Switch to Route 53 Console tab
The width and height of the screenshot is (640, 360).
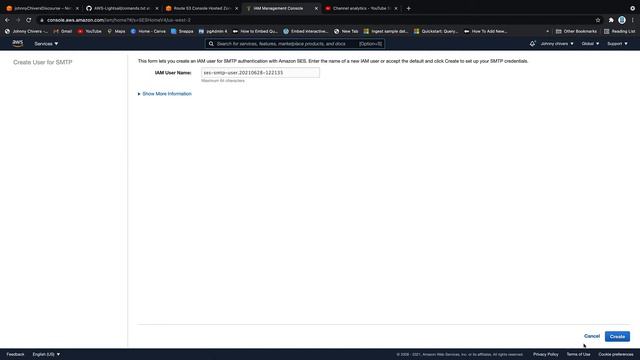coord(202,8)
